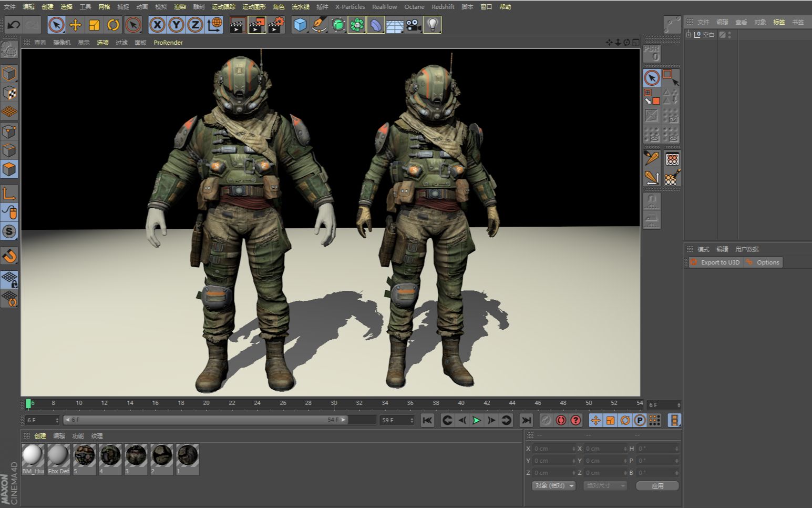The image size is (812, 508).
Task: Add a Cube primitive object
Action: pos(300,25)
